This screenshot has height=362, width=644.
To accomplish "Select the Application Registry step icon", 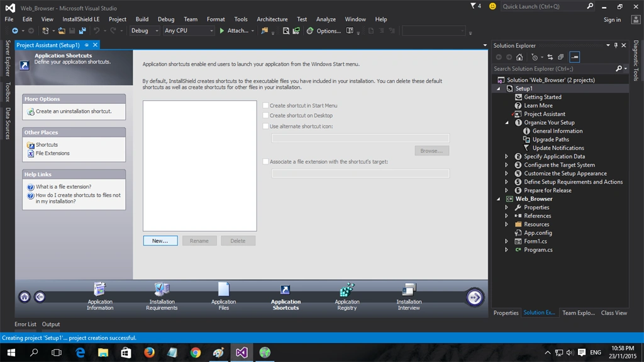I will pyautogui.click(x=347, y=289).
